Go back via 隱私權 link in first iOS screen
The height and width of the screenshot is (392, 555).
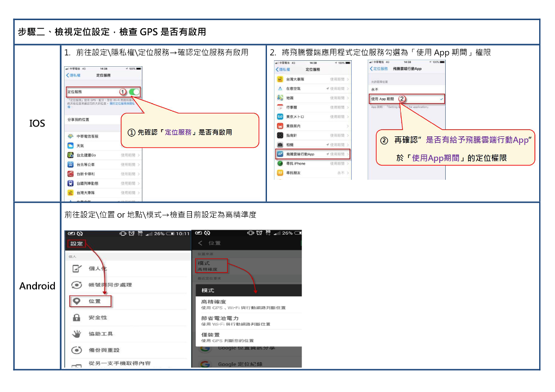coord(73,75)
